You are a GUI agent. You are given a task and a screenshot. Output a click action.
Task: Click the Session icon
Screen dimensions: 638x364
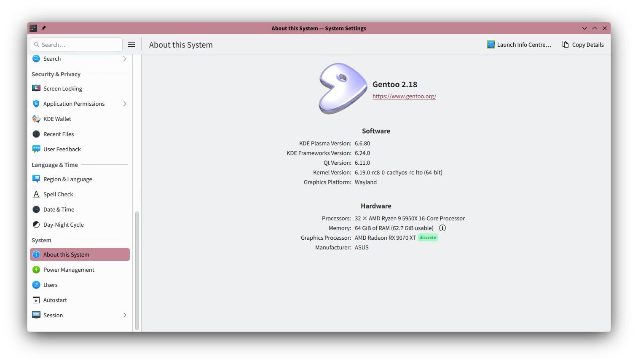click(36, 315)
